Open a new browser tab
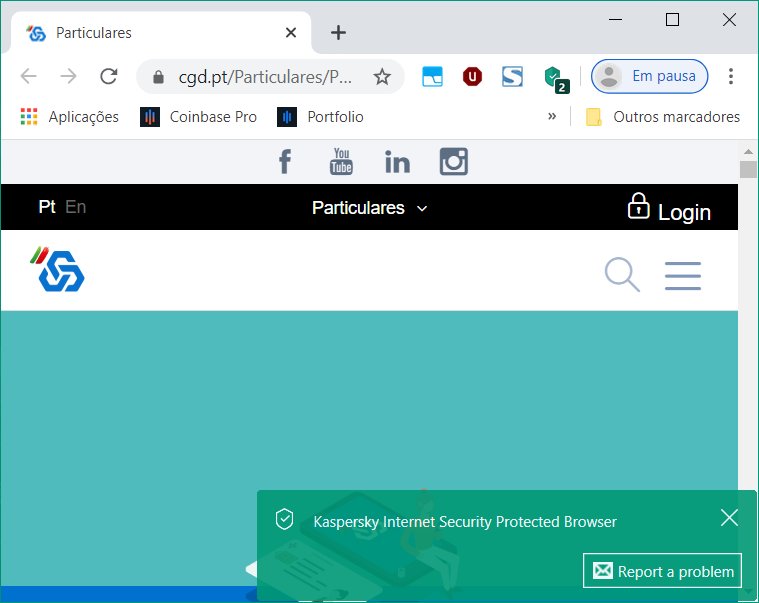 click(x=338, y=33)
